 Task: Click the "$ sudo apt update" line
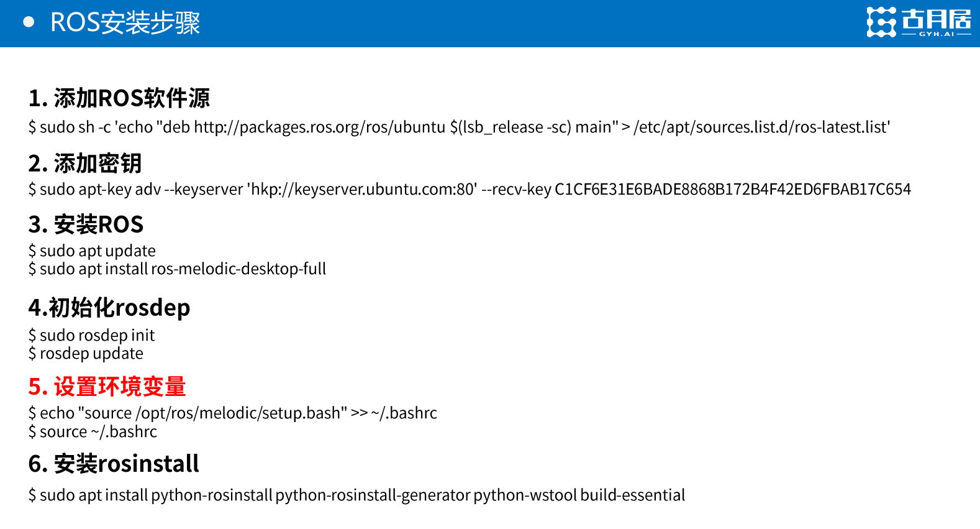pyautogui.click(x=92, y=251)
